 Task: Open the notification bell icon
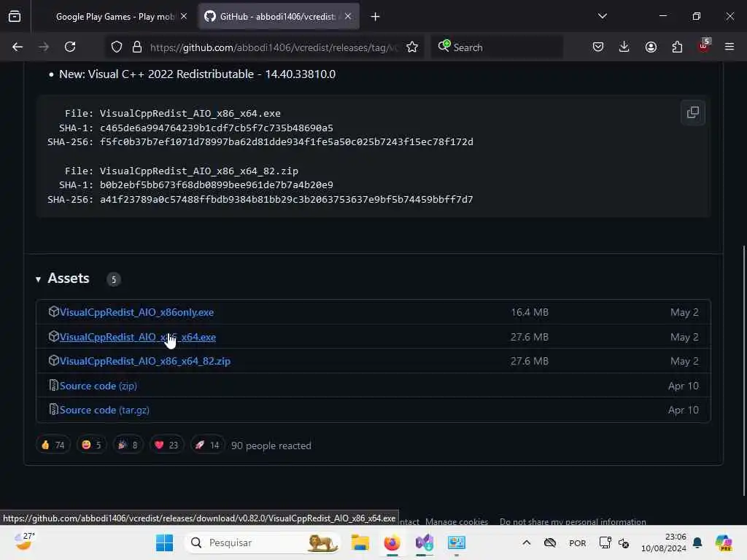[697, 542]
